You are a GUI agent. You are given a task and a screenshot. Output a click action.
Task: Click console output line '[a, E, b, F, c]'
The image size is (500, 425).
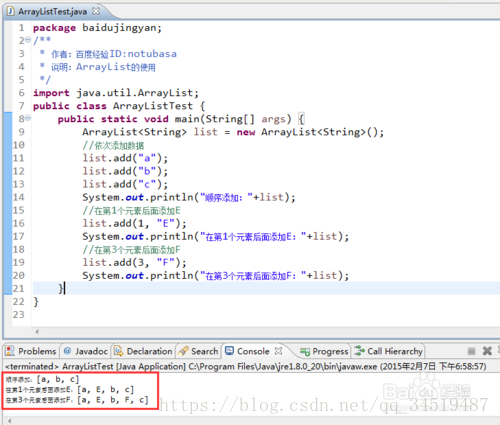pyautogui.click(x=77, y=400)
